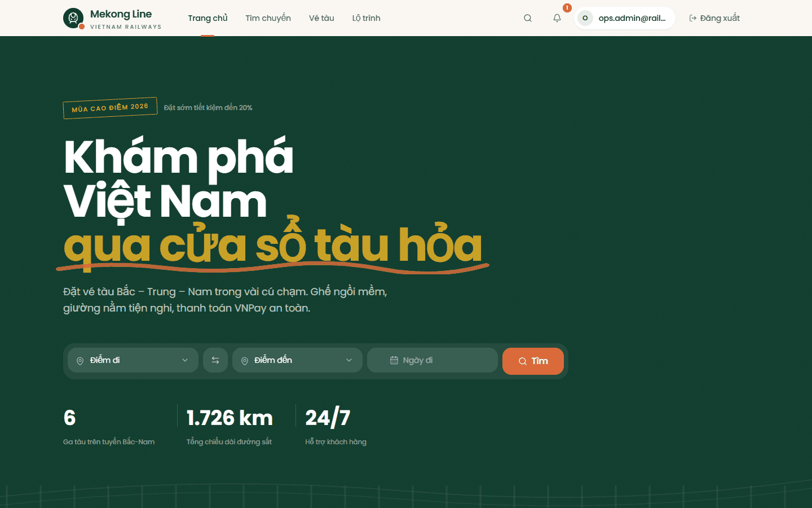Expand the Điểm đi dropdown
The width and height of the screenshot is (812, 508).
(x=133, y=360)
